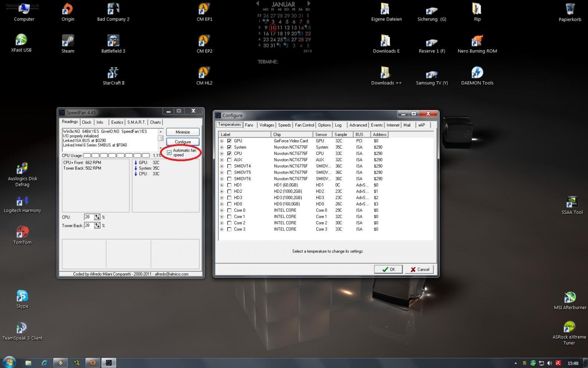This screenshot has height=368, width=588.
Task: Expand the GPU tree row
Action: (x=222, y=141)
